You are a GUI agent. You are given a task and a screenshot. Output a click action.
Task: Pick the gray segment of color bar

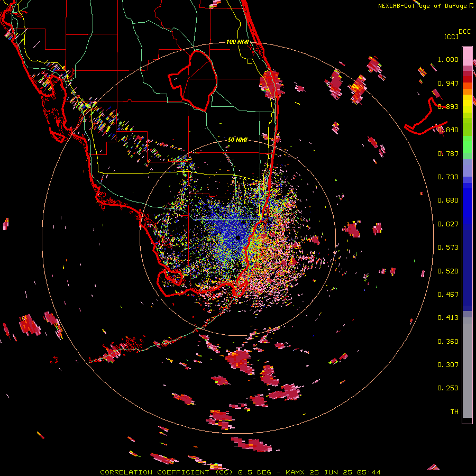(467, 368)
